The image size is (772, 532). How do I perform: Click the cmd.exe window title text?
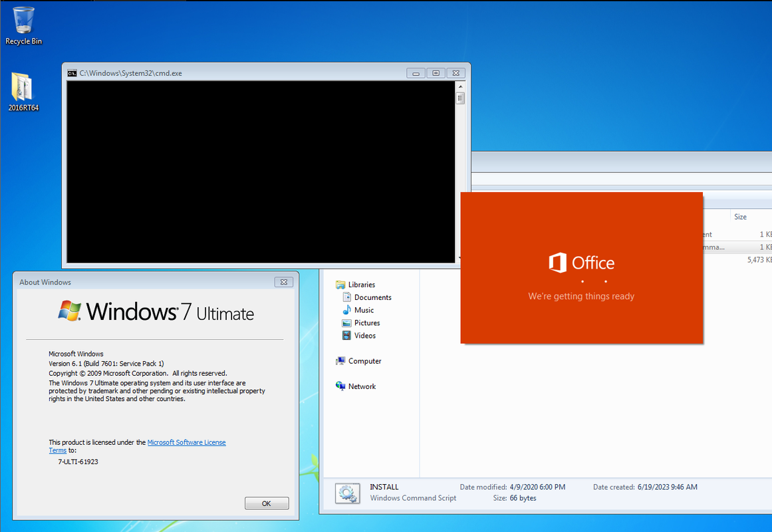[130, 73]
